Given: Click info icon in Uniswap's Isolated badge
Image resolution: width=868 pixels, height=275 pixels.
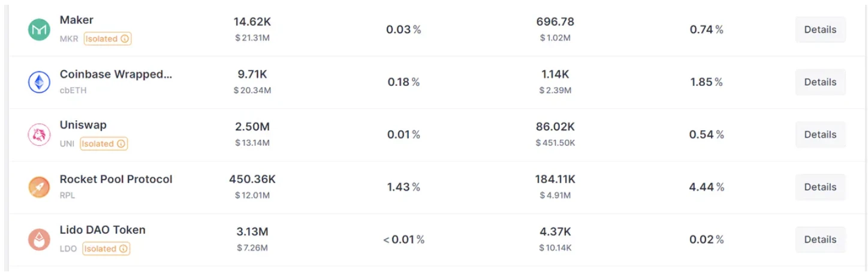Looking at the screenshot, I should [x=121, y=144].
